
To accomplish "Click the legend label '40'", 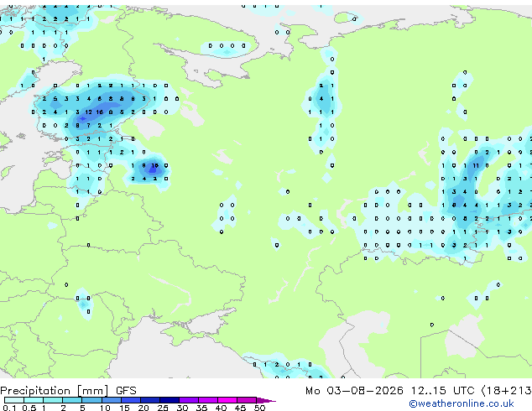I will point(222,408).
